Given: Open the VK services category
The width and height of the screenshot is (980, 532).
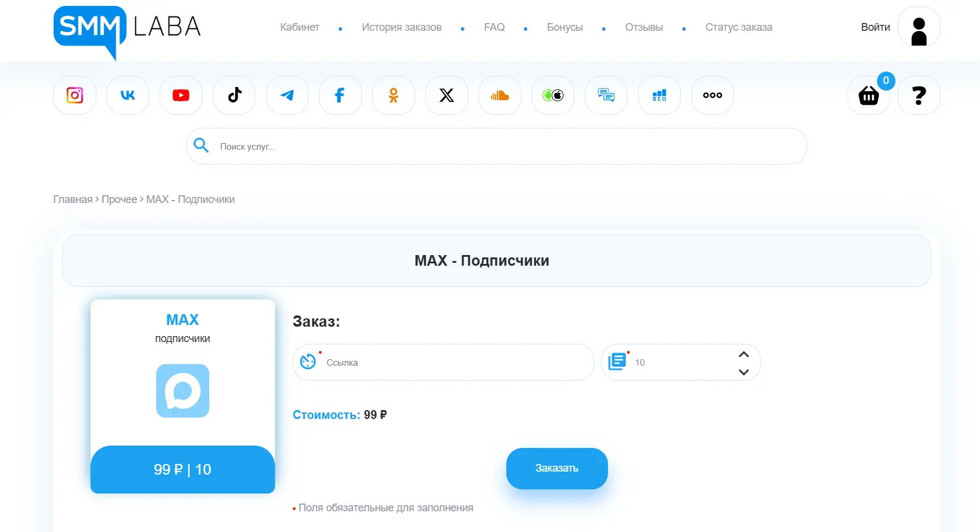Looking at the screenshot, I should 128,95.
